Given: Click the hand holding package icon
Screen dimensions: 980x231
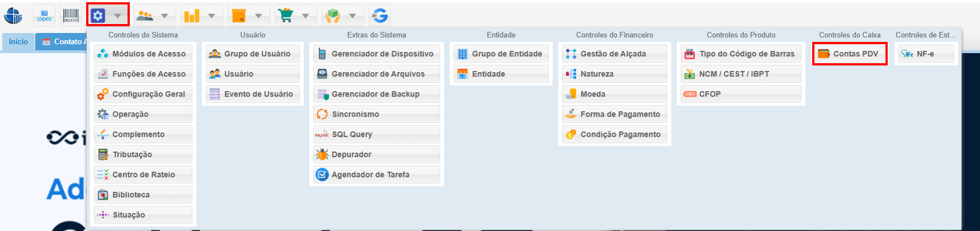Looking at the screenshot, I should [333, 16].
